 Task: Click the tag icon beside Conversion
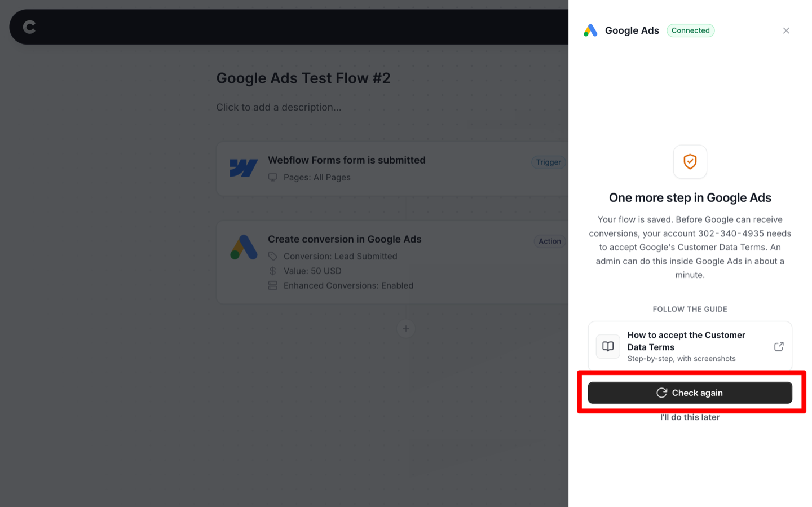[273, 256]
